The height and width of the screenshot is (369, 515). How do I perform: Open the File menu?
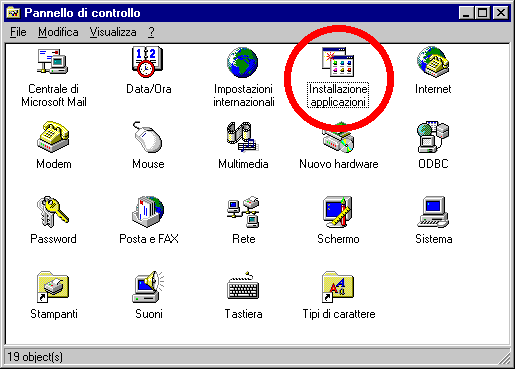point(18,32)
